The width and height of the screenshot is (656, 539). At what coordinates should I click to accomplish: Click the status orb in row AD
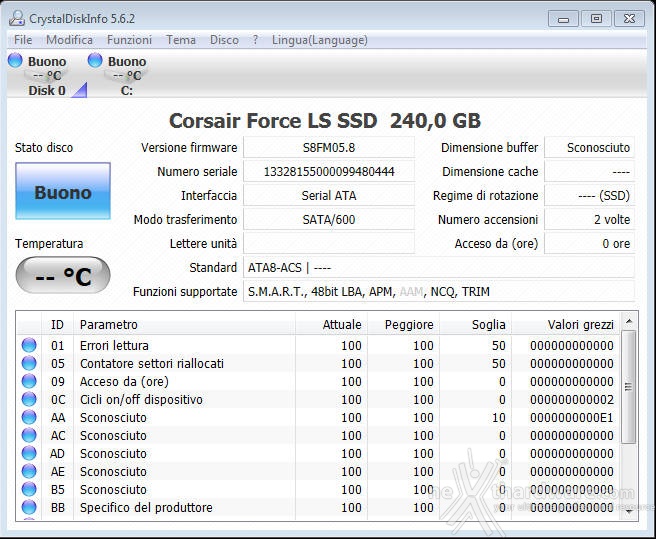coord(29,453)
